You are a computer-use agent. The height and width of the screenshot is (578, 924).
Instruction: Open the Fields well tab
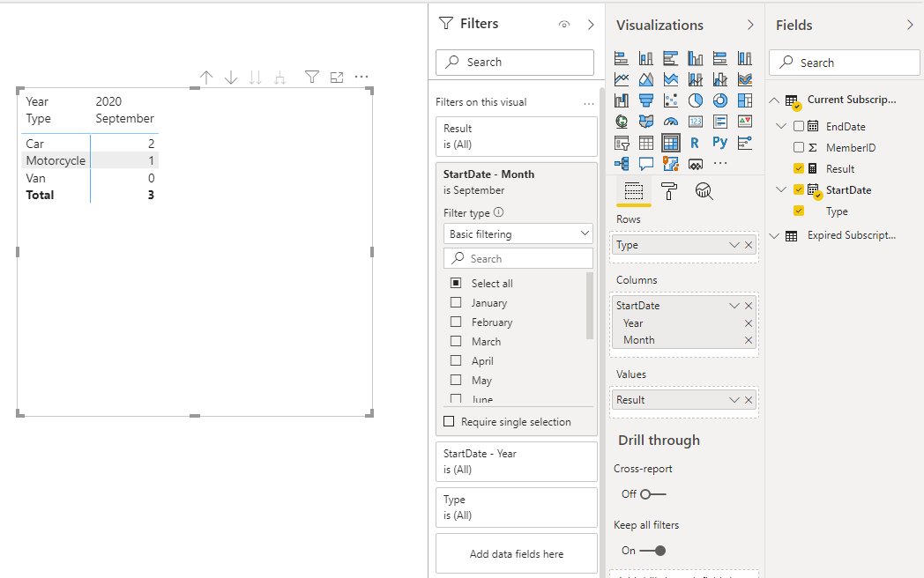point(633,191)
